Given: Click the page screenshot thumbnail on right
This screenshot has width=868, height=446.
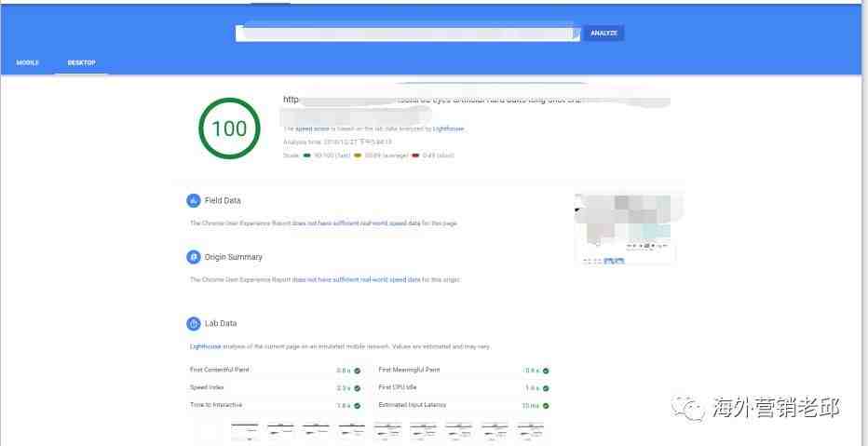Looking at the screenshot, I should [625, 229].
